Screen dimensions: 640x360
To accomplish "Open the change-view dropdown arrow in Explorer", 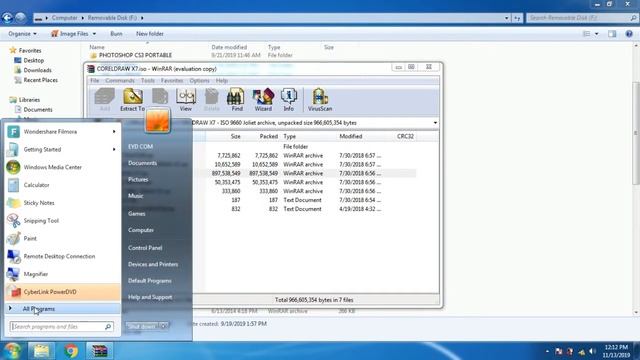I will (x=596, y=34).
